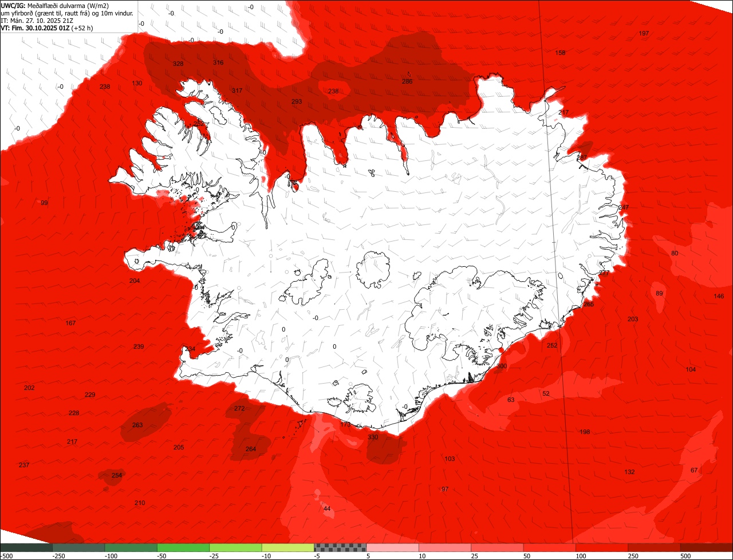Screen dimensions: 733x560
Task: Select the map value 167
Action: pyautogui.click(x=70, y=323)
